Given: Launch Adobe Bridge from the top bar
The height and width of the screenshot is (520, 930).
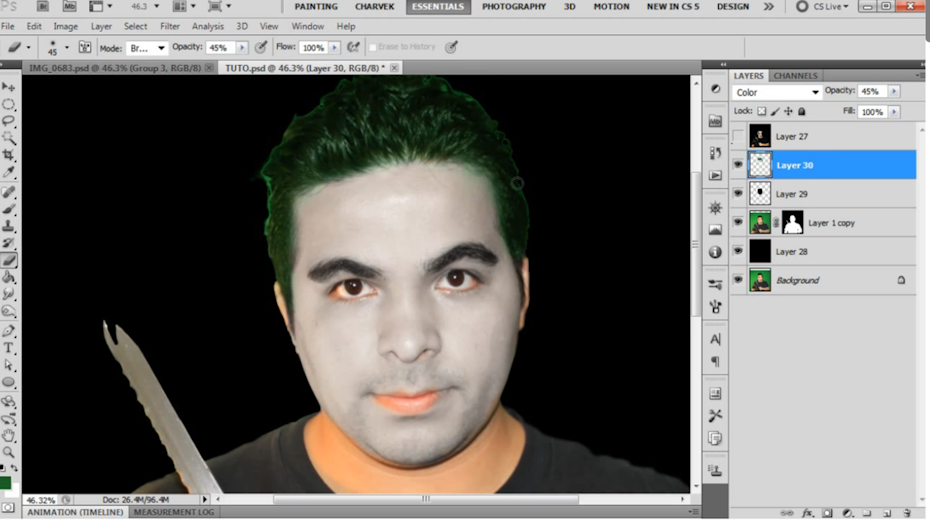Looking at the screenshot, I should 41,6.
